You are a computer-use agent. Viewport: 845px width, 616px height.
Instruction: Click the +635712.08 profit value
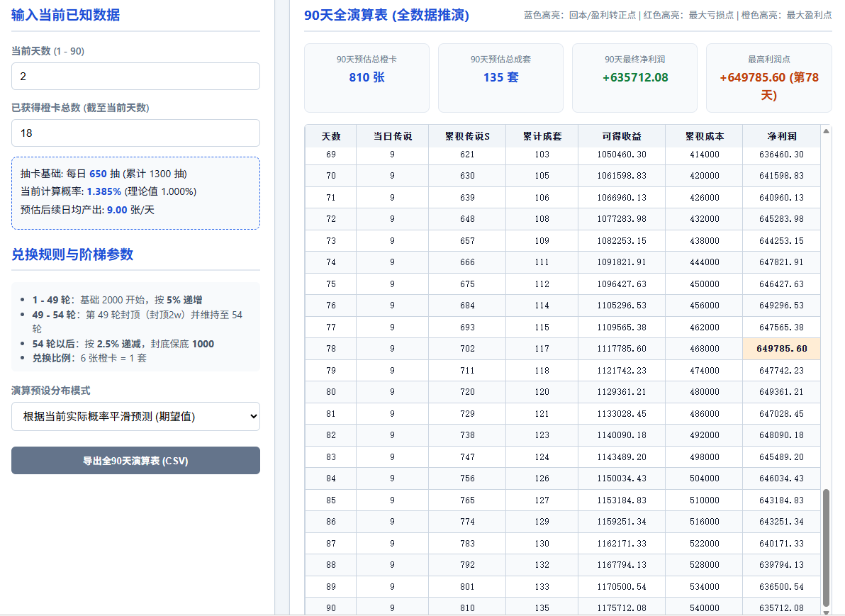[x=635, y=77]
